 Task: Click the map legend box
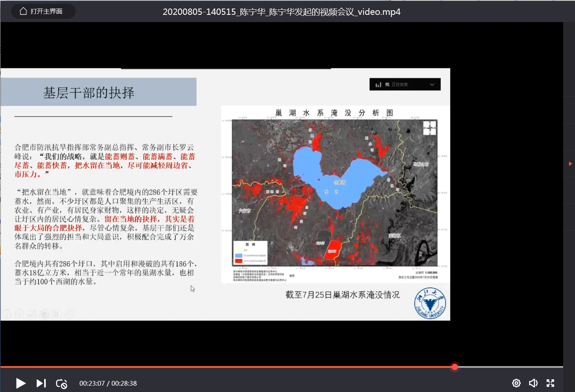[250, 253]
